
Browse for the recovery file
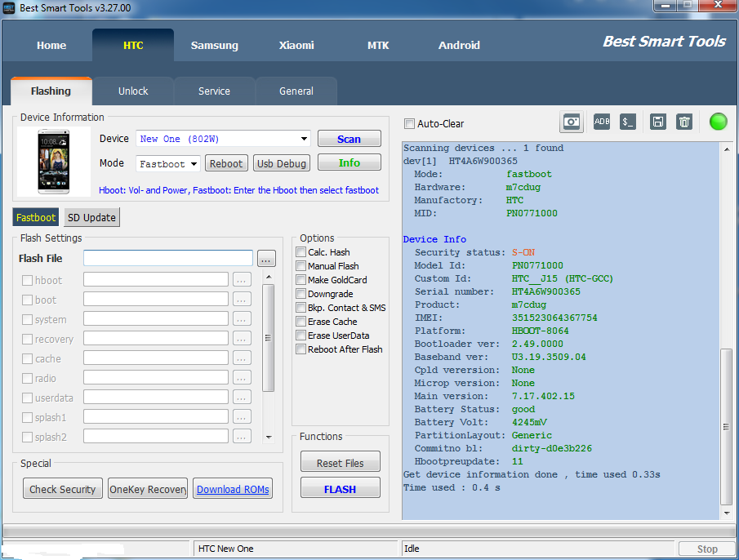click(242, 339)
